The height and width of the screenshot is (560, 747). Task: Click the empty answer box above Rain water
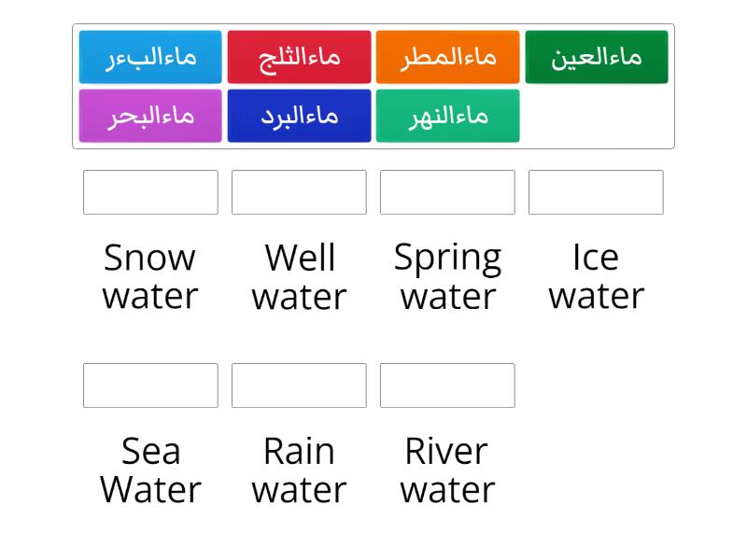click(x=299, y=385)
